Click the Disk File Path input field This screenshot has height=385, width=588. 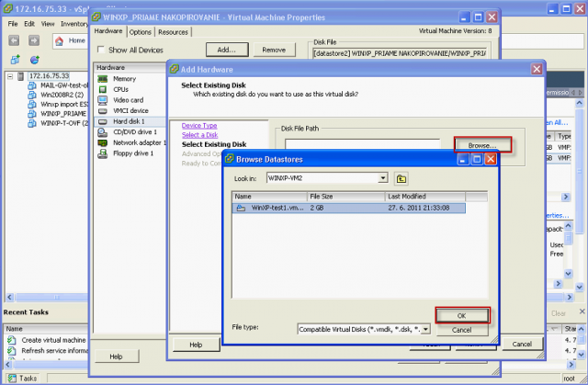click(362, 144)
